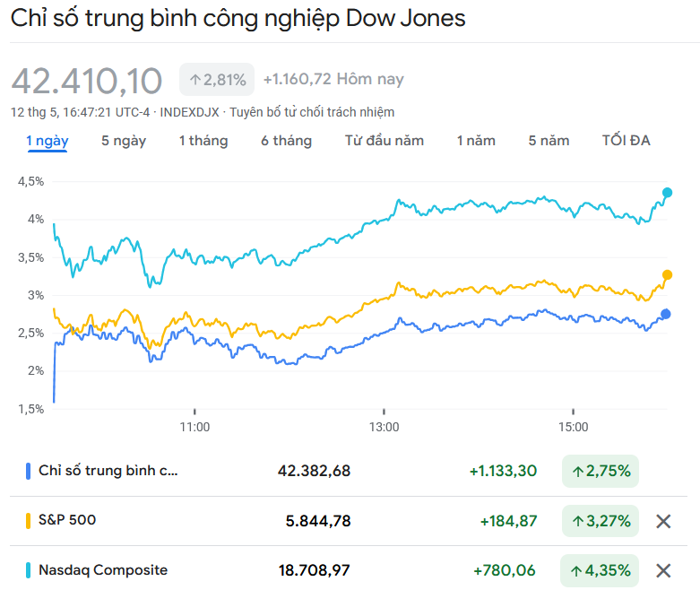Viewport: 700px width, 590px height.
Task: Remove Nasdaq Composite with its X icon
Action: click(x=663, y=570)
